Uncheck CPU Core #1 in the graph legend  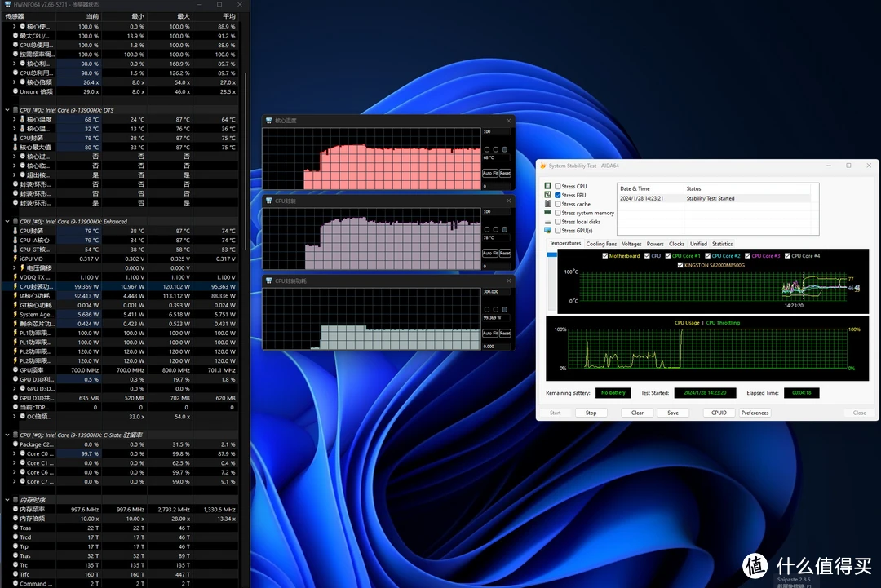coord(667,255)
